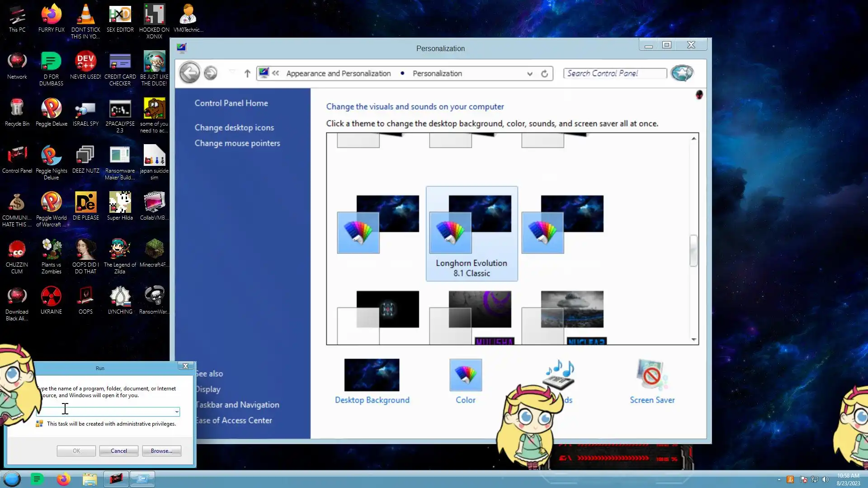Screen dimensions: 868x488
Task: Open the Screen Saver settings icon
Action: [x=651, y=375]
